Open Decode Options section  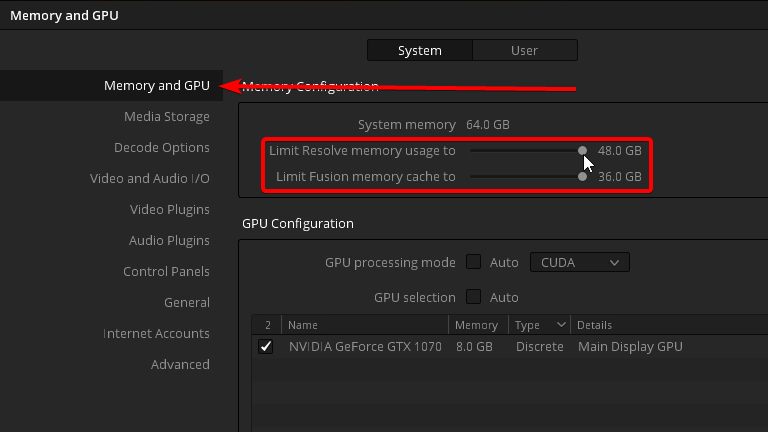point(162,147)
